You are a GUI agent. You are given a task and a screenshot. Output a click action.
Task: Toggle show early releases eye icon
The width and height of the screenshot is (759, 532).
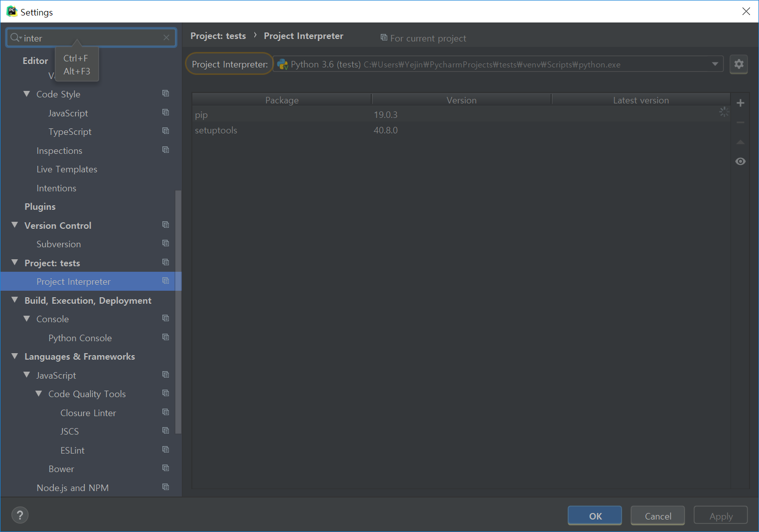pyautogui.click(x=741, y=161)
